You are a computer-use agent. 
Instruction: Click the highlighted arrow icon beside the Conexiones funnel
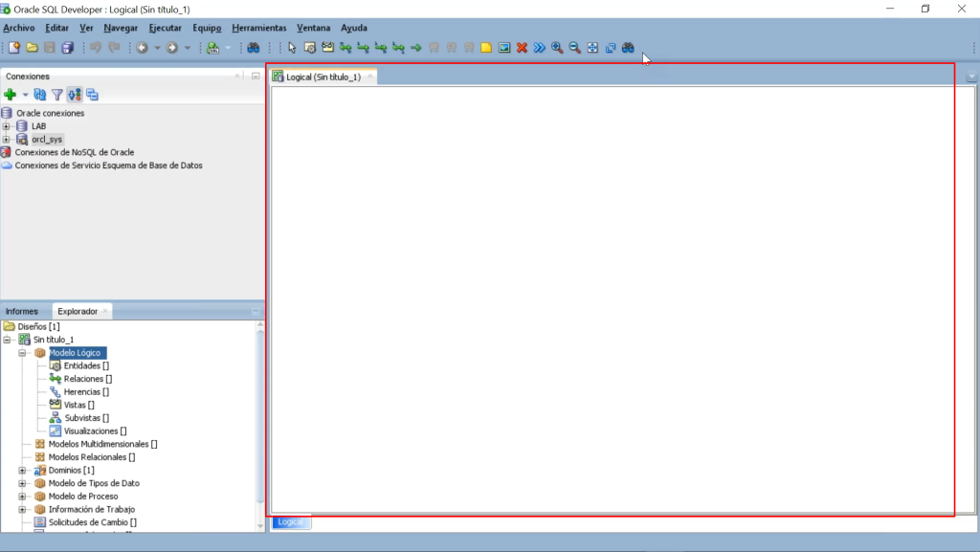click(75, 95)
